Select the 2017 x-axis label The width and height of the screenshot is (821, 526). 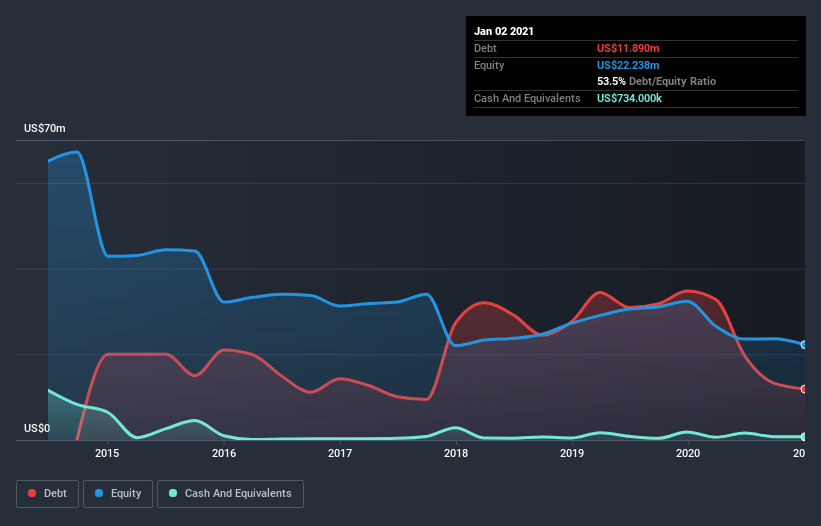coord(340,453)
